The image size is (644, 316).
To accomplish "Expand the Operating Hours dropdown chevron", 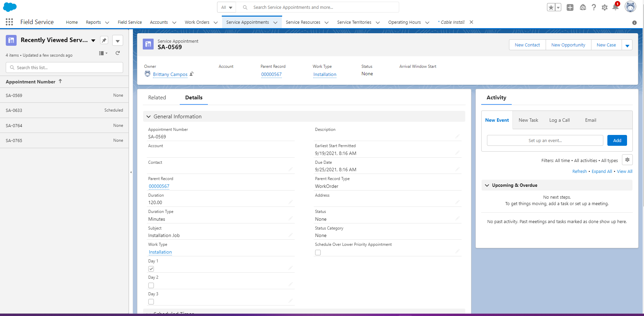I will pyautogui.click(x=427, y=23).
